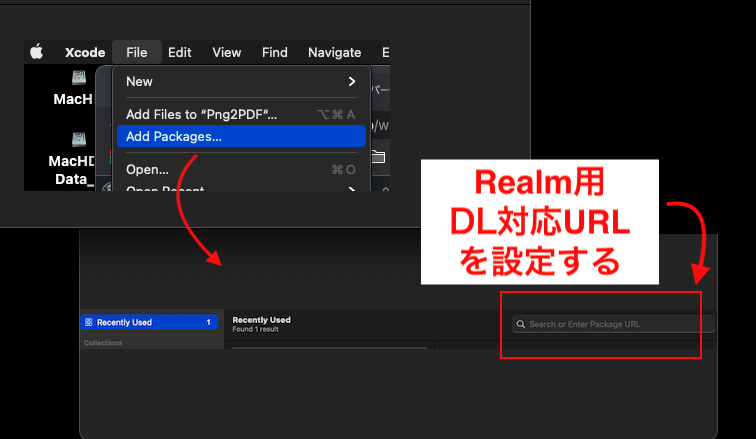The image size is (756, 439).
Task: Click the "Found 1 result" text
Action: [256, 329]
